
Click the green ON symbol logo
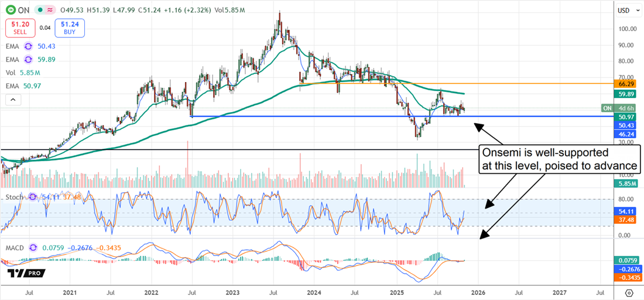click(12, 9)
